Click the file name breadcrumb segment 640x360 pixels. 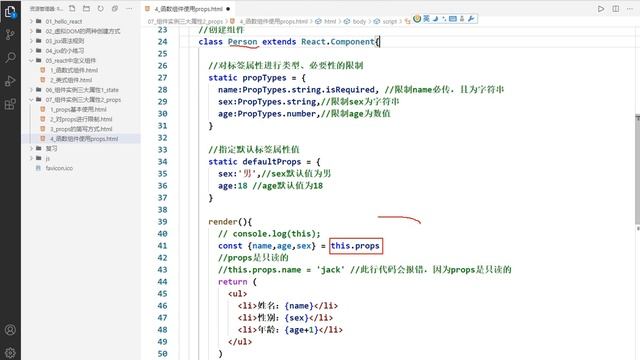(273, 21)
